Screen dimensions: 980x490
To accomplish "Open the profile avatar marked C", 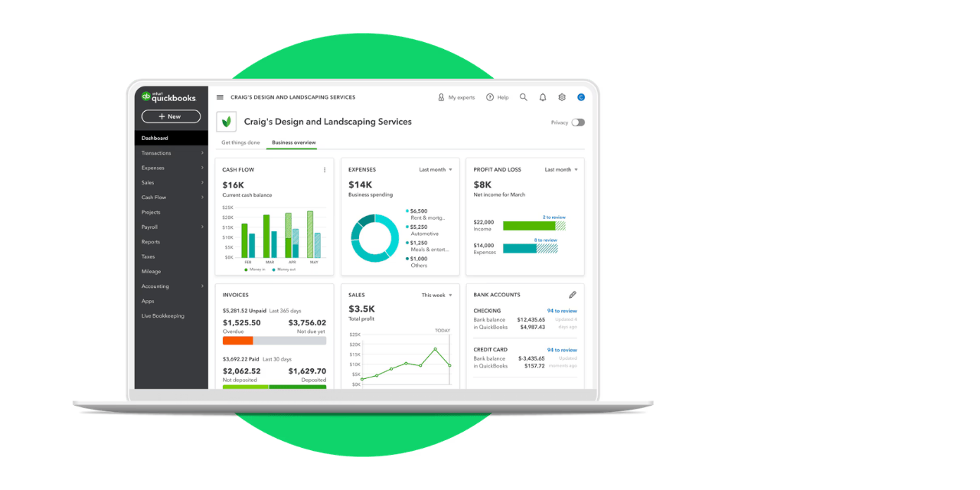I will [x=580, y=97].
